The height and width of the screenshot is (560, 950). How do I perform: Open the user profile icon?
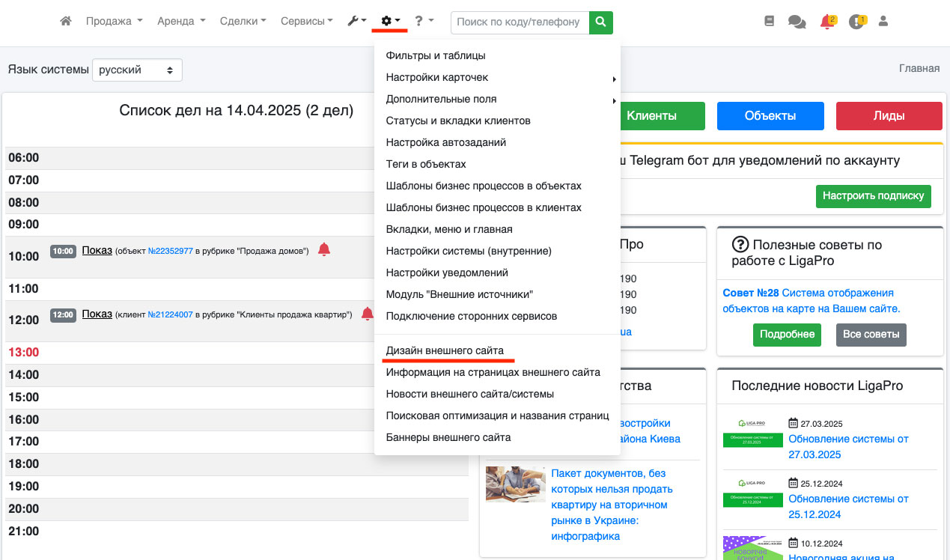(x=883, y=22)
